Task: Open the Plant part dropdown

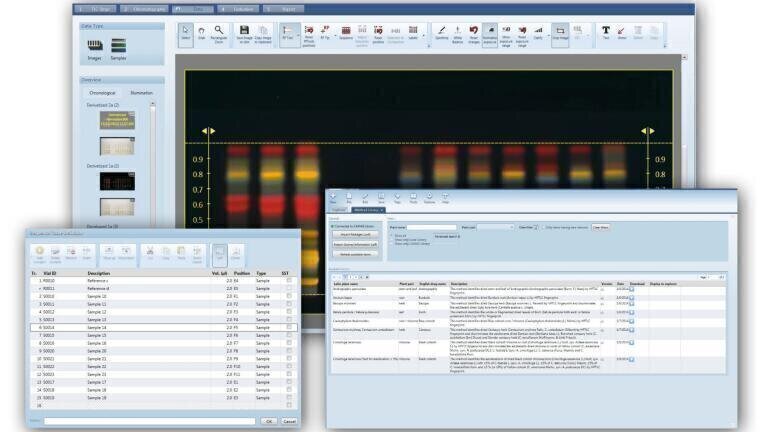Action: tap(496, 227)
